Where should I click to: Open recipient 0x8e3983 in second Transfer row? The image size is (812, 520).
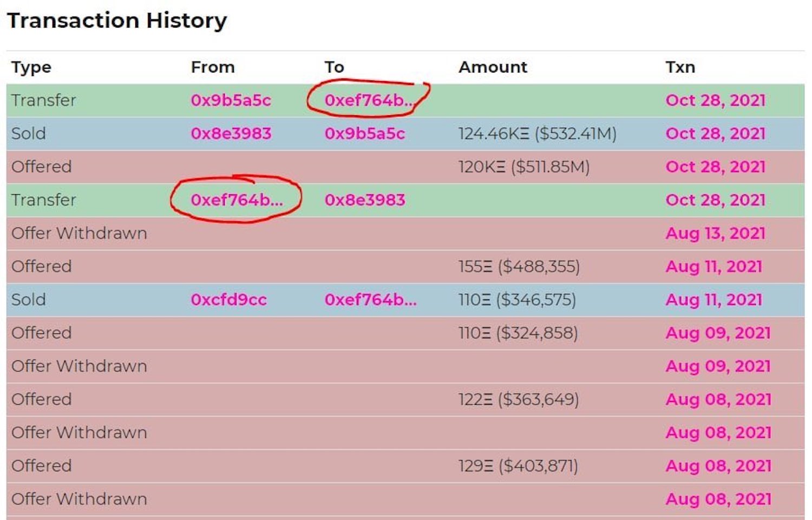coord(364,200)
